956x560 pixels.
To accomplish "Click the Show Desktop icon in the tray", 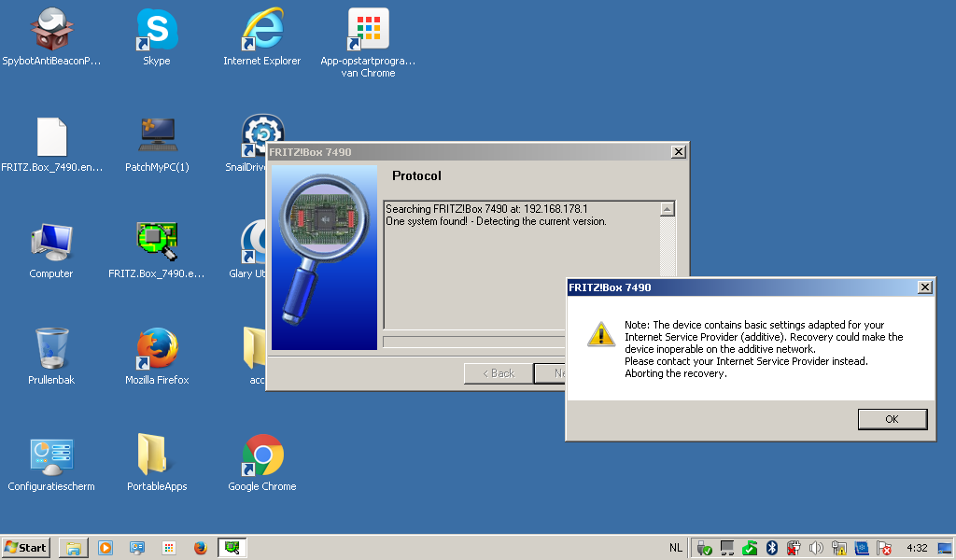I will coord(945,548).
